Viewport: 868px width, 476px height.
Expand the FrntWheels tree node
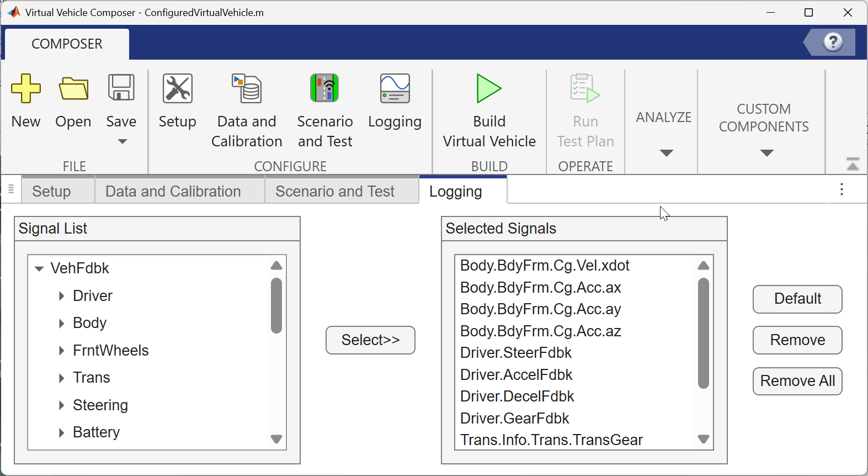(x=61, y=351)
